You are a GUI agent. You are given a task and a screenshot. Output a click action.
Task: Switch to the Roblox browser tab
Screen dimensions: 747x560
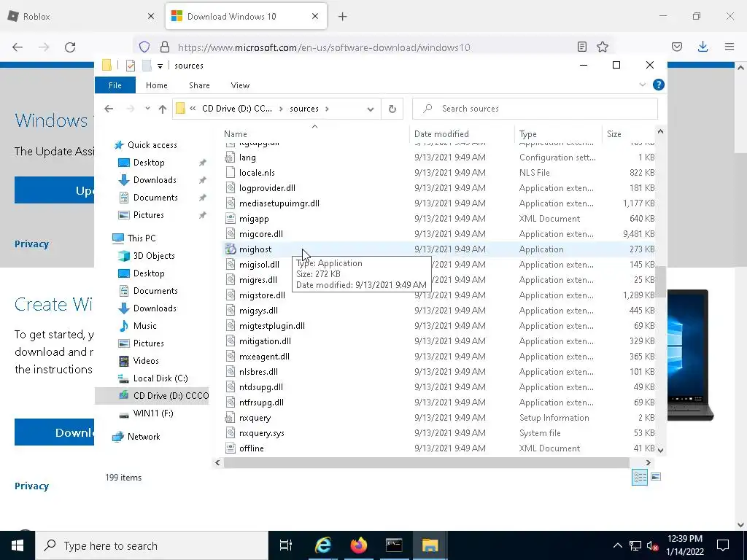tap(81, 16)
